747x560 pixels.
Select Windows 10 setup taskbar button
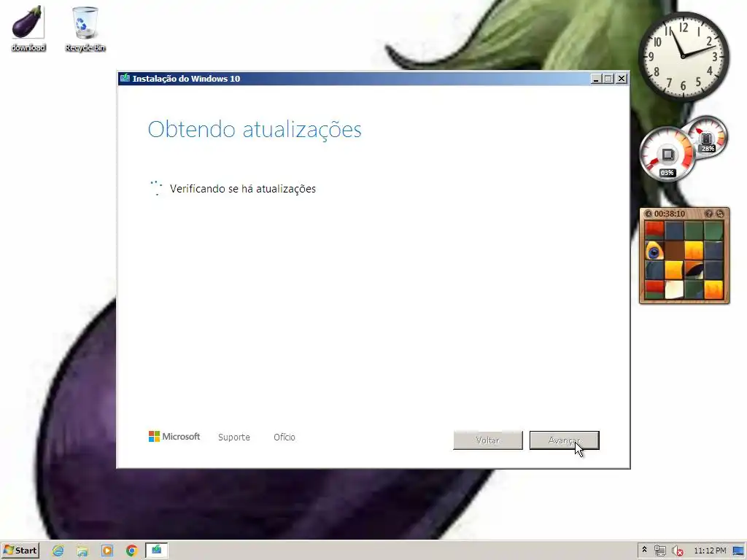[x=156, y=551]
